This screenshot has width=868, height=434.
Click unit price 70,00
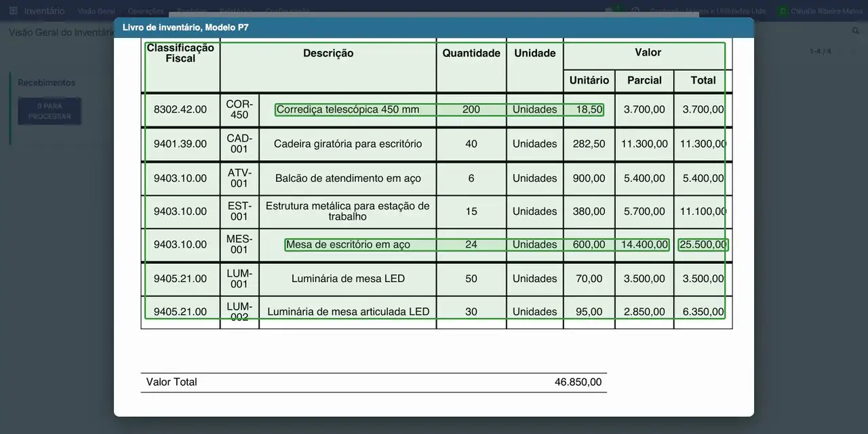(589, 279)
